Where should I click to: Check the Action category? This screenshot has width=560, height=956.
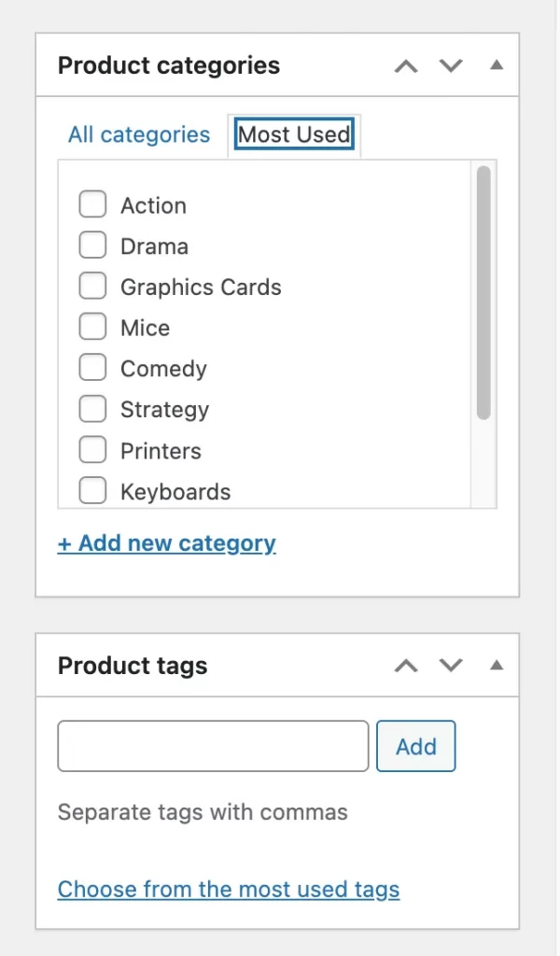tap(92, 204)
